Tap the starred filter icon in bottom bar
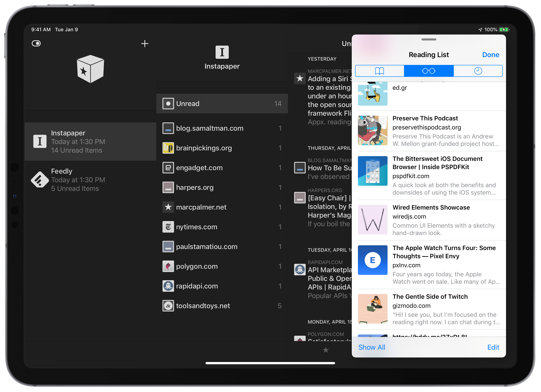Image resolution: width=541 pixels, height=392 pixels. 326,350
